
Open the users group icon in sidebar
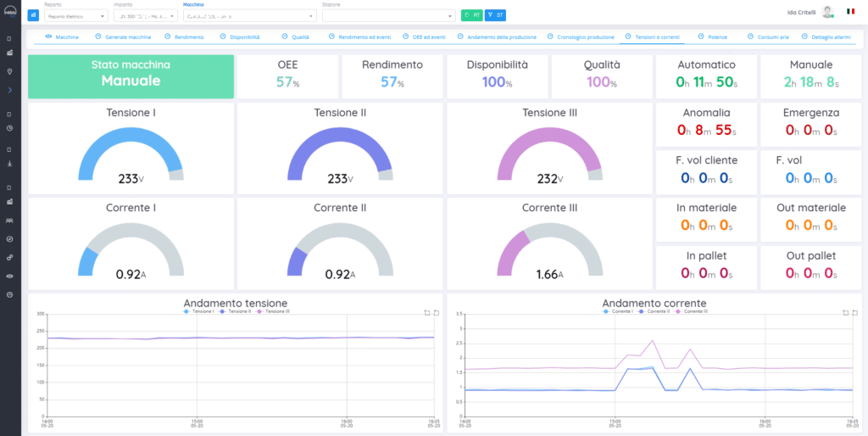pyautogui.click(x=9, y=221)
